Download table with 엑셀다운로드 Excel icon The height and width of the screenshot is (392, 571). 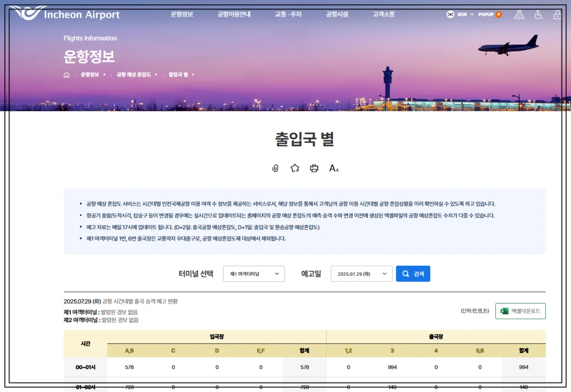[520, 311]
